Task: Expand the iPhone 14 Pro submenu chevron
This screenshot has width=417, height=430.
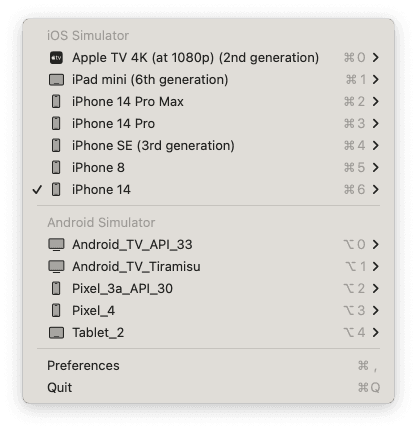Action: click(376, 124)
